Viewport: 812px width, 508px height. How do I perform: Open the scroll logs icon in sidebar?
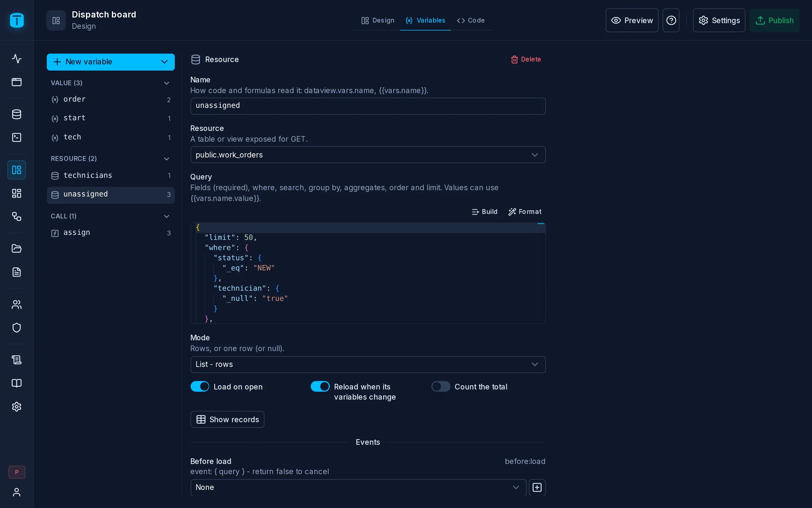pos(16,360)
